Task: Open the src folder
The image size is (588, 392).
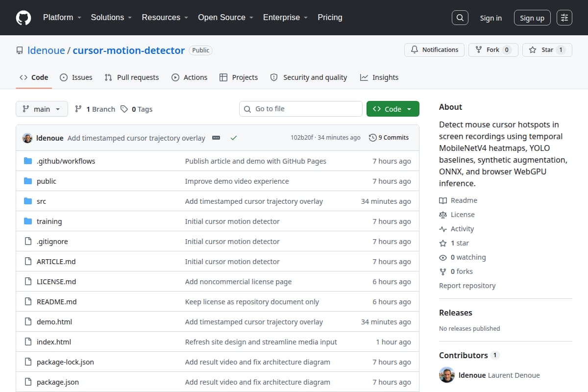Action: click(41, 201)
